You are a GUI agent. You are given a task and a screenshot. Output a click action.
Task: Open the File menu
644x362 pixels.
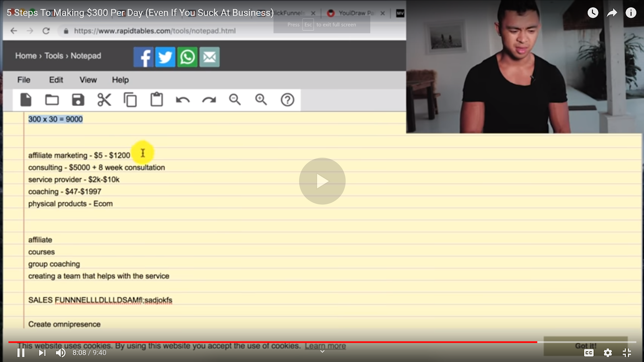point(24,80)
